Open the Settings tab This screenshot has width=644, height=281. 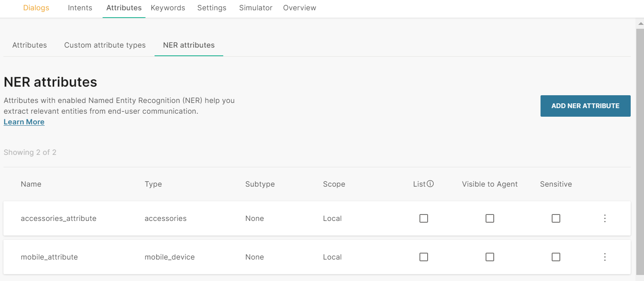point(212,8)
